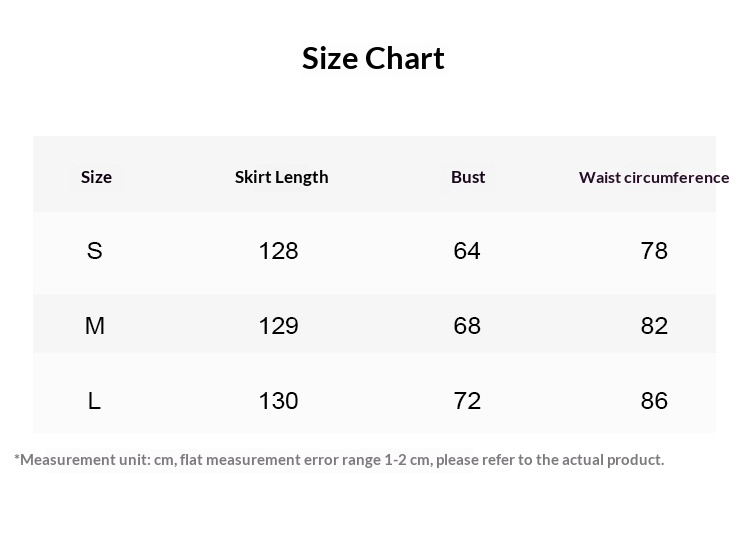Click bust value 64
Image resolution: width=750 pixels, height=545 pixels.
pos(467,251)
